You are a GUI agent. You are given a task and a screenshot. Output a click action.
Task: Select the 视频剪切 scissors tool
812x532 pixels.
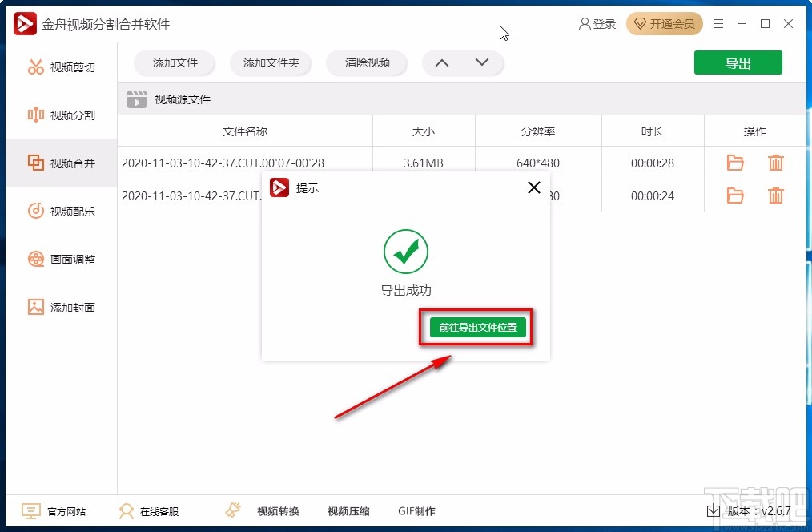(62, 66)
